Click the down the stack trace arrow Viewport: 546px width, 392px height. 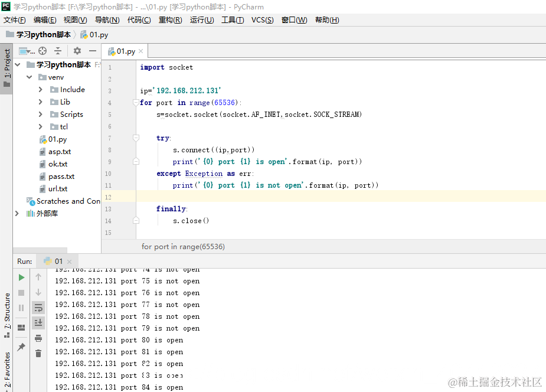pyautogui.click(x=38, y=292)
